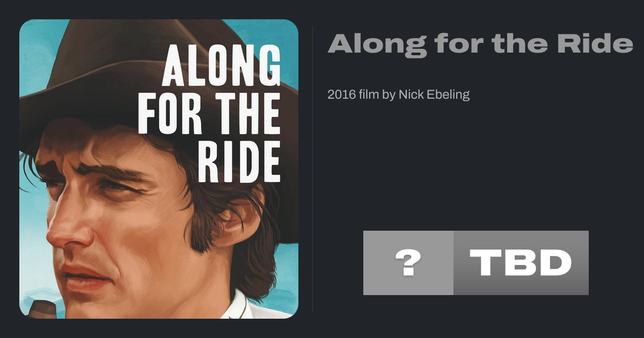Open the Along for the Ride poster
Viewport: 644px width, 338px height.
(x=158, y=169)
